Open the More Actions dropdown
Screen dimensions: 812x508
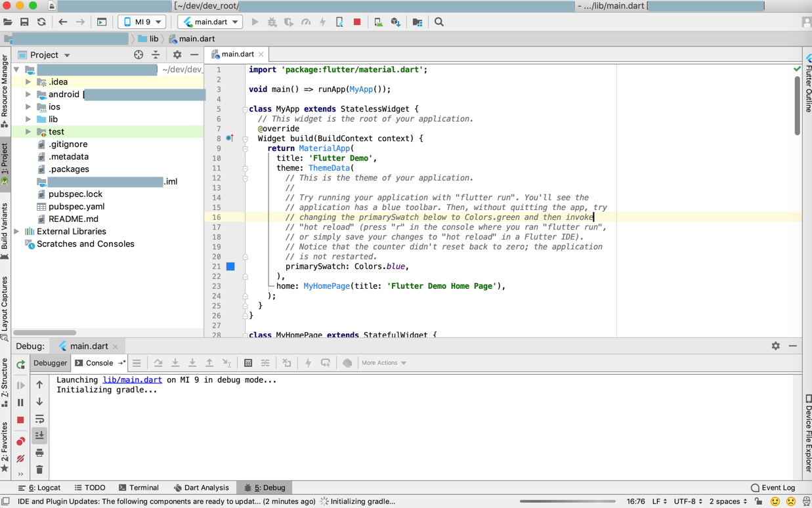tap(384, 363)
